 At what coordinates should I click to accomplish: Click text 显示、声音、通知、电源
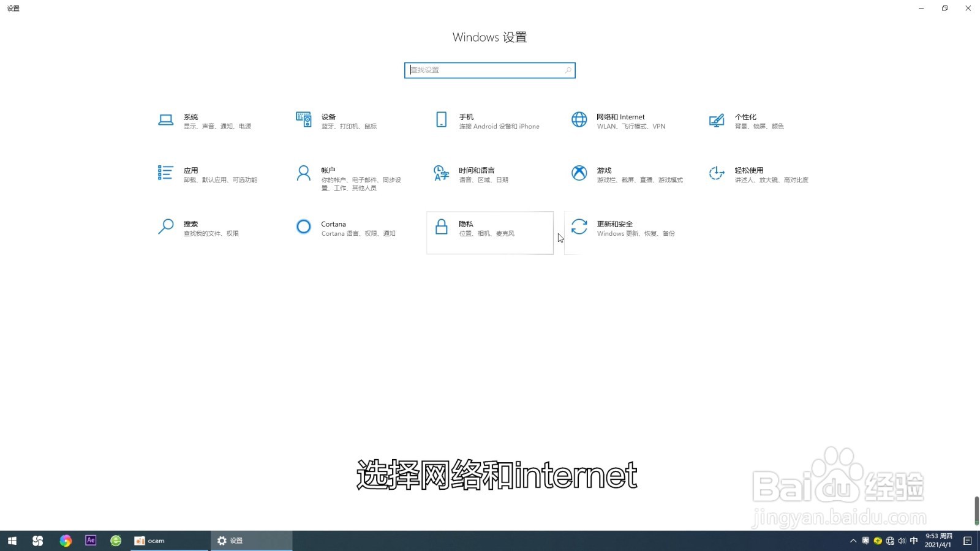click(x=217, y=127)
